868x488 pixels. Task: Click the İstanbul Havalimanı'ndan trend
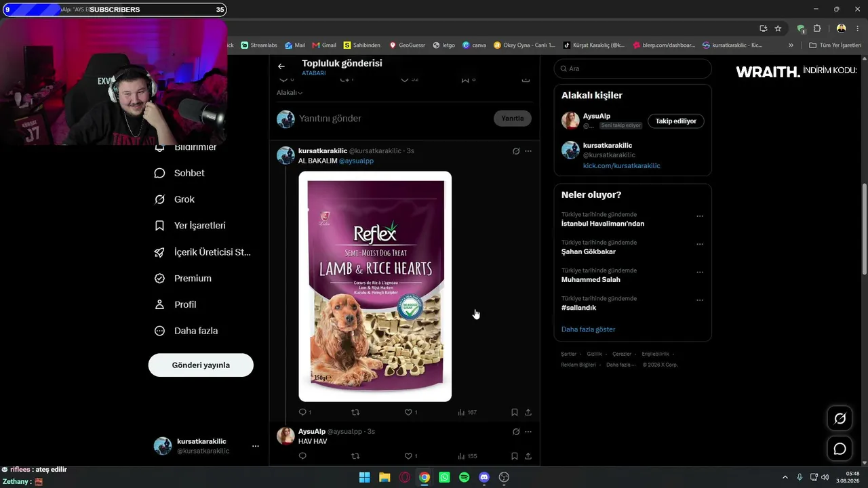603,224
